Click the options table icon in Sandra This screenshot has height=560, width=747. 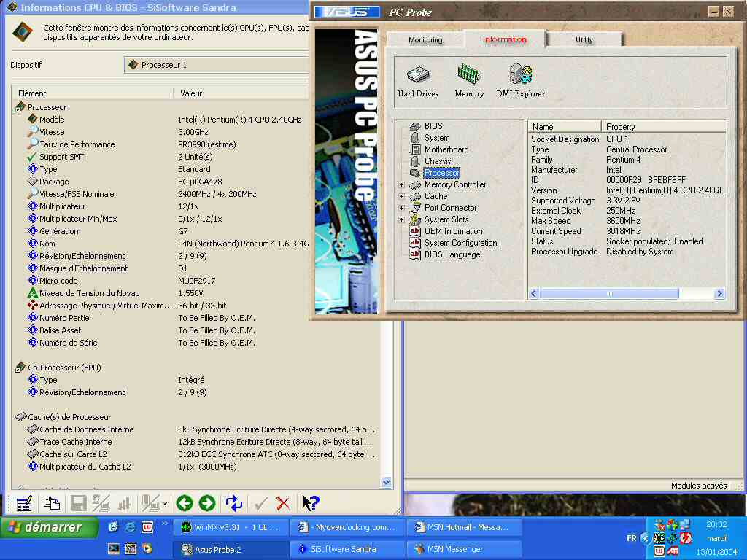24,503
